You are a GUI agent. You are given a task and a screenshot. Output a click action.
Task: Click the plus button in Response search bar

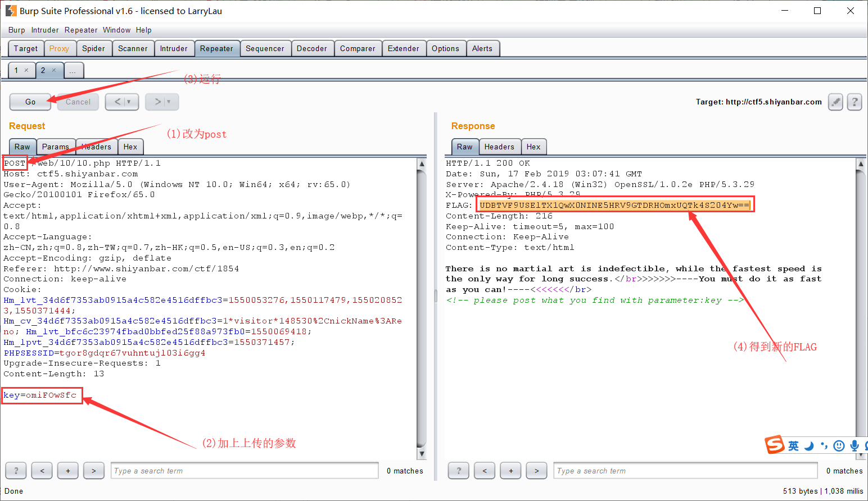(x=510, y=471)
